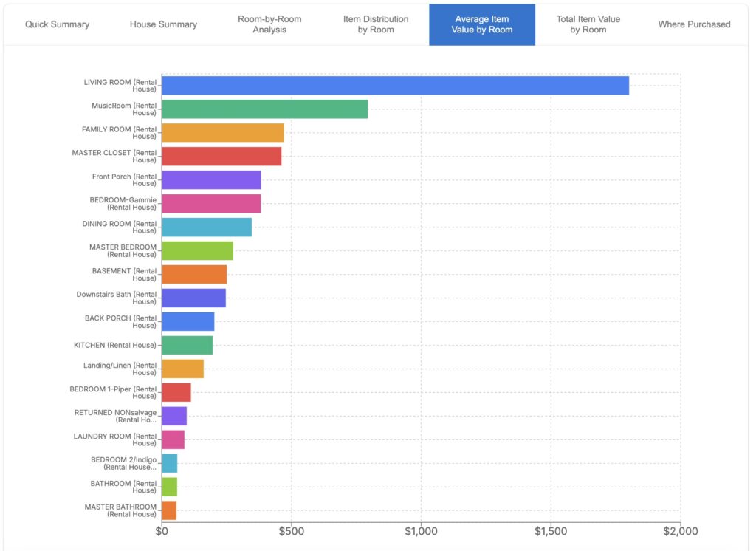Switch to Total Item Value by Room
756x551 pixels.
(x=588, y=24)
